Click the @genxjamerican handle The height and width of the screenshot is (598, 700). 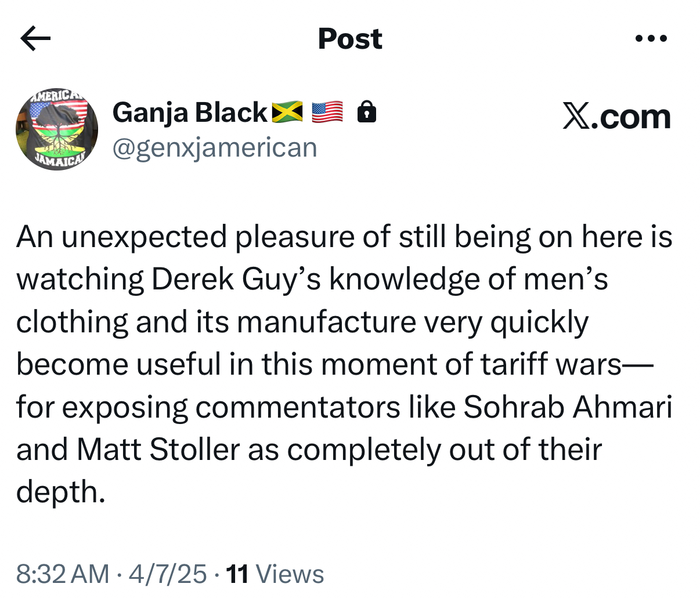(x=215, y=148)
